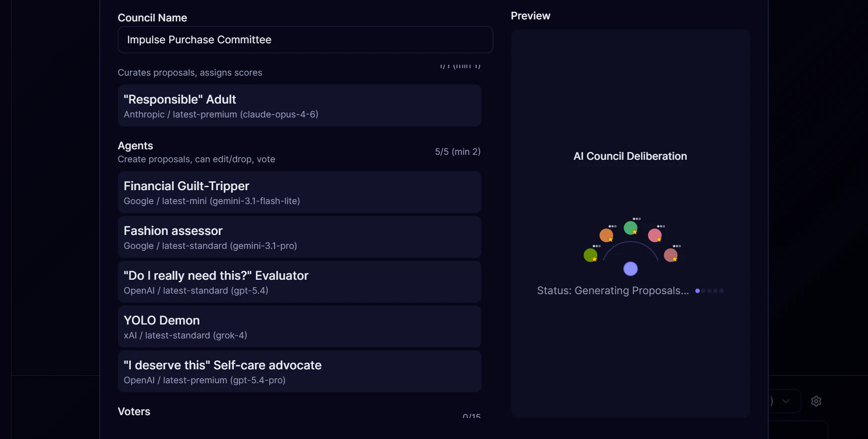Click the gold star on the green agent
The height and width of the screenshot is (439, 868).
click(x=635, y=232)
